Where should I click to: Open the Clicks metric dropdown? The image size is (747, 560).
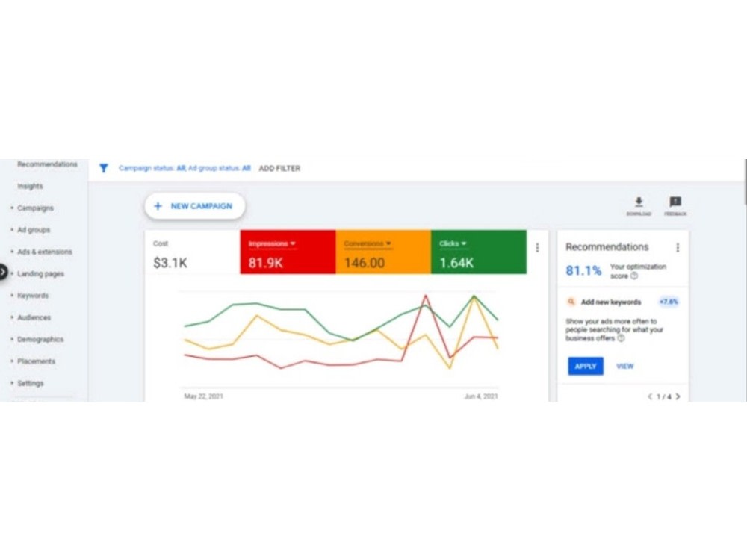point(453,244)
